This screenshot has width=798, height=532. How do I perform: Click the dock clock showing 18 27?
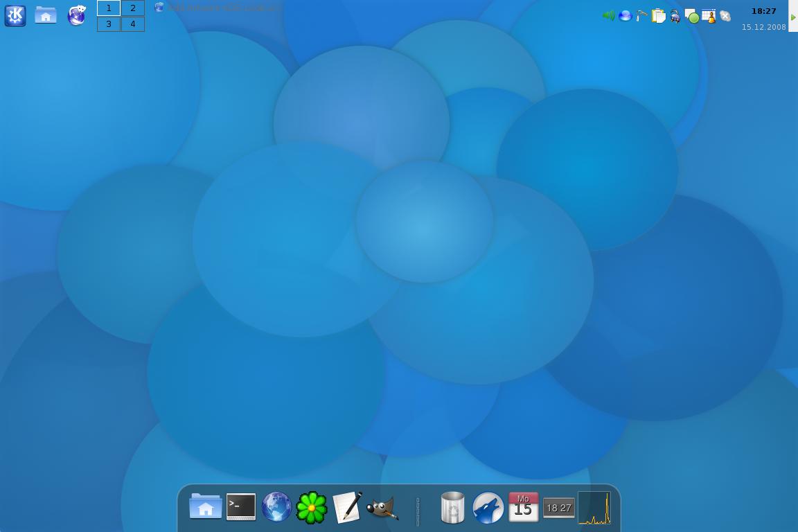(x=559, y=508)
